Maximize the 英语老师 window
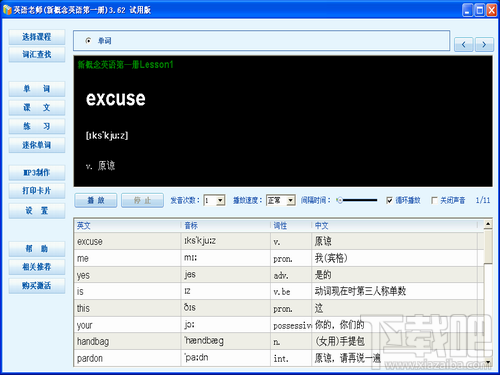Viewport: 500px width, 375px height. pos(479,10)
